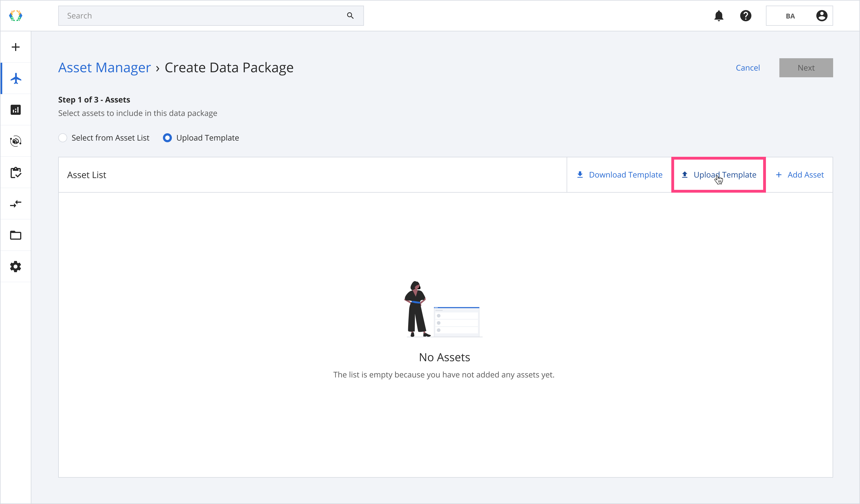Click the Upload Template toolbar button

718,175
